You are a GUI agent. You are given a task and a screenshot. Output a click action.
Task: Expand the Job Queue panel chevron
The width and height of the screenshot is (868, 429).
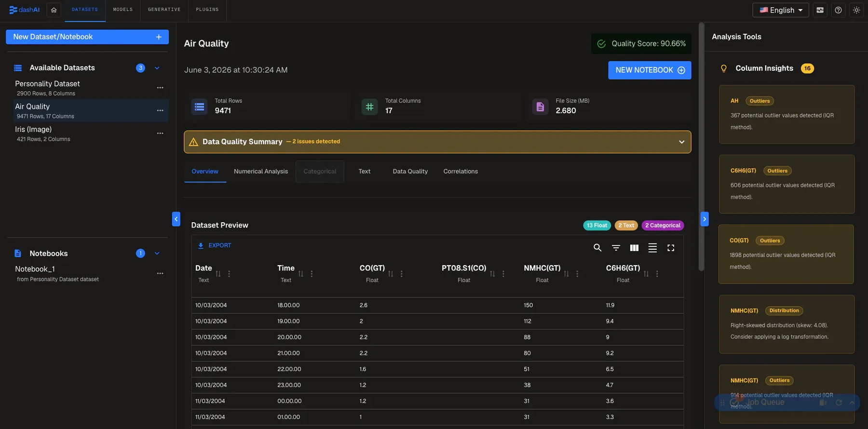852,402
